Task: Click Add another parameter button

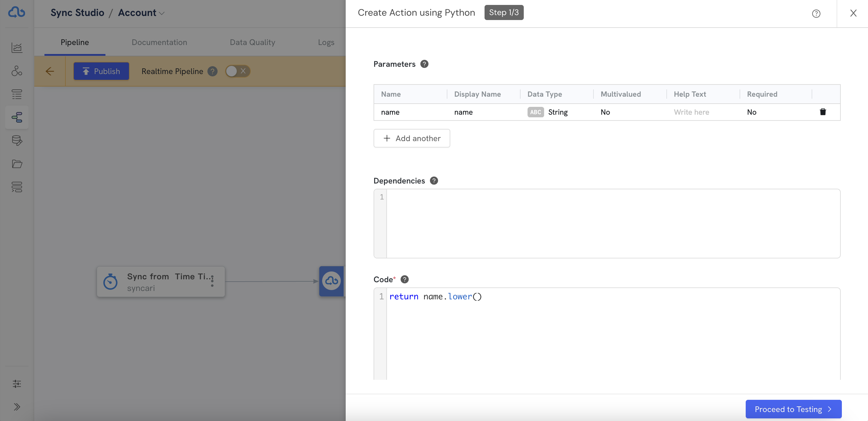Action: 412,138
